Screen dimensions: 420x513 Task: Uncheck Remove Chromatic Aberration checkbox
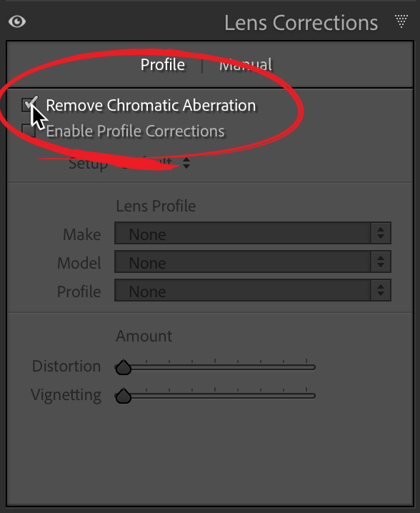pos(29,105)
